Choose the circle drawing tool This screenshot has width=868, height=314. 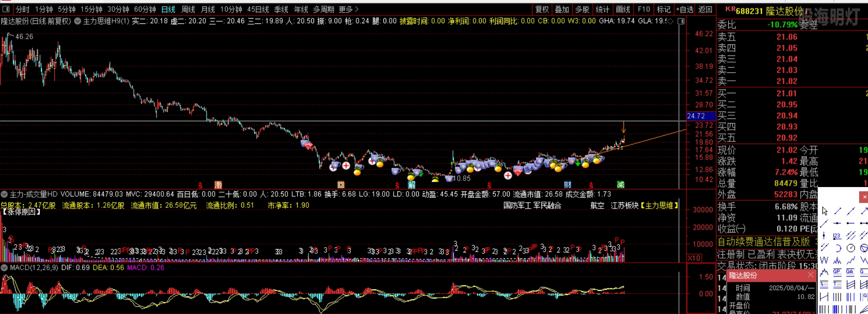(850, 248)
